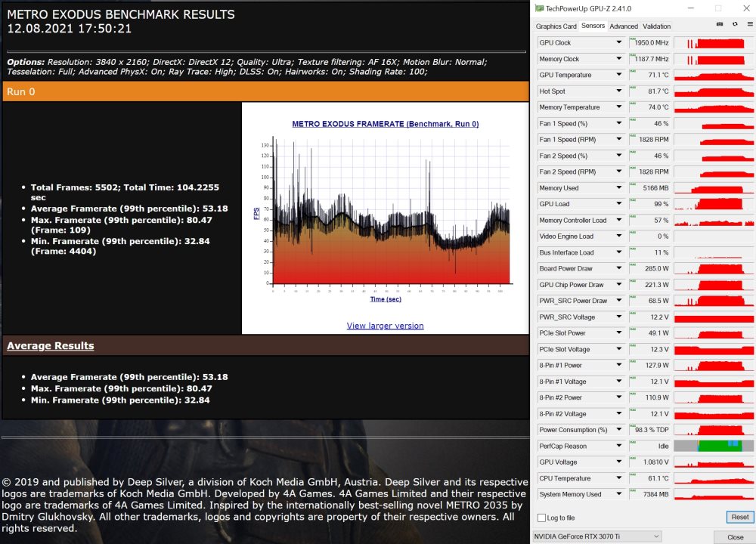Expand the Memory Temperature dropdown arrow
This screenshot has height=544, width=756.
point(618,107)
